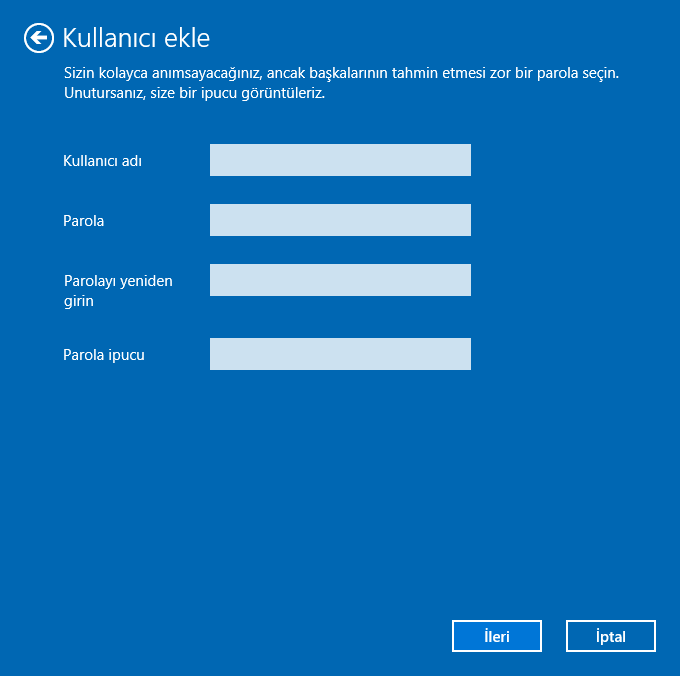Select the Parola password field
Image resolution: width=680 pixels, height=676 pixels.
click(x=340, y=220)
